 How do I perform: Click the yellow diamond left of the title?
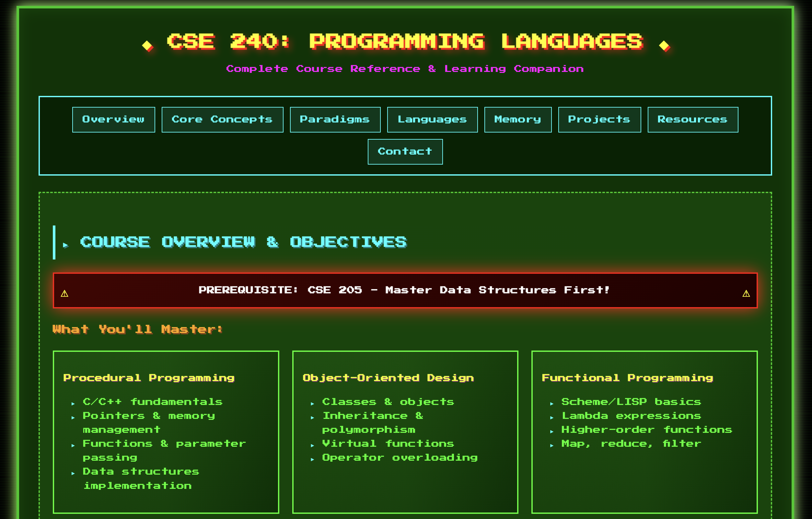point(148,46)
